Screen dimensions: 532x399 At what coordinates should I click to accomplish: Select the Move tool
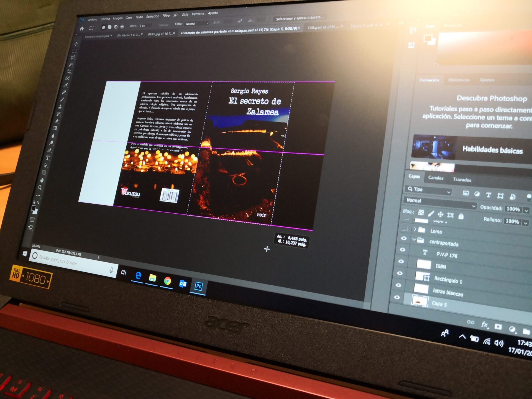pyautogui.click(x=76, y=44)
